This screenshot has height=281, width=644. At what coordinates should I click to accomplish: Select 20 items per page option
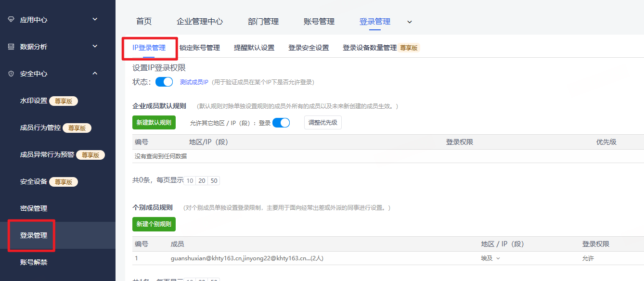tap(202, 181)
